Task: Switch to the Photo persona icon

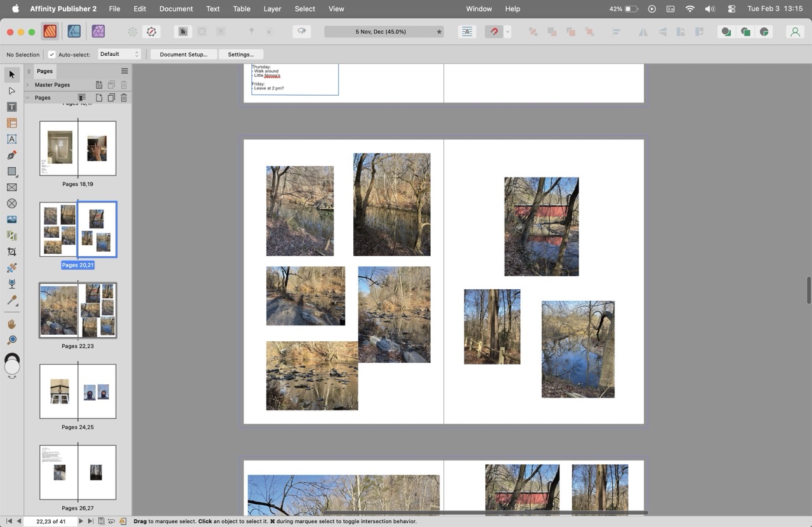Action: point(98,32)
